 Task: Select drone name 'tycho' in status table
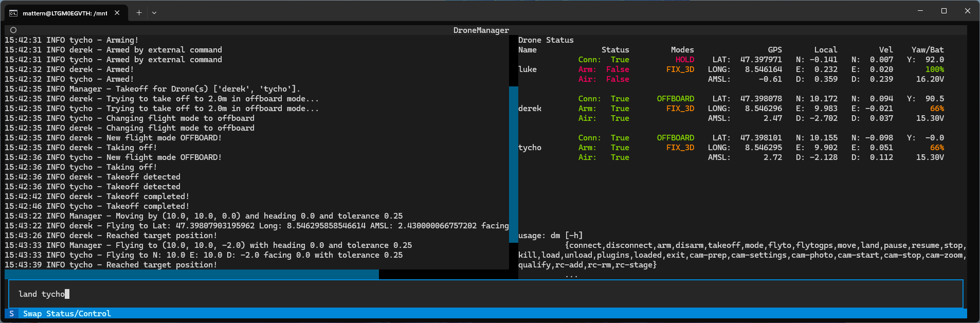click(x=530, y=148)
